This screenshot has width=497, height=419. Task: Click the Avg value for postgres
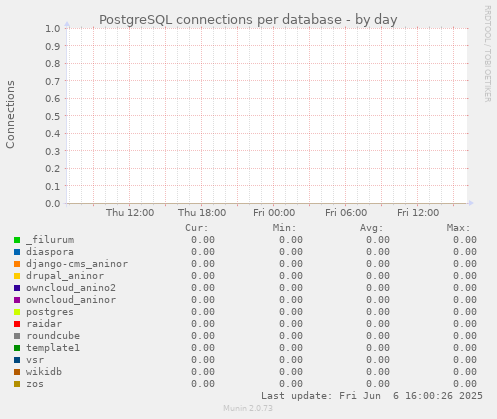pyautogui.click(x=378, y=312)
